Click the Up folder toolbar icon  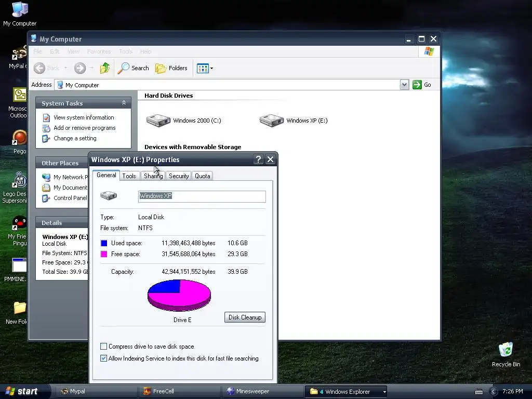105,68
